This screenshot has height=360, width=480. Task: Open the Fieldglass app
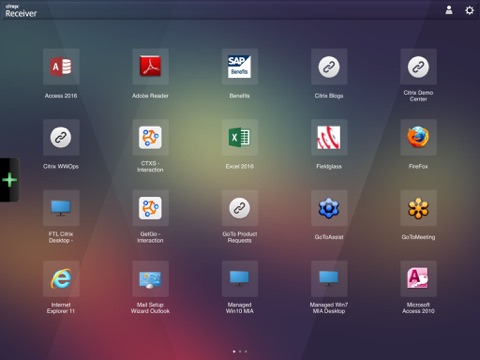click(329, 137)
